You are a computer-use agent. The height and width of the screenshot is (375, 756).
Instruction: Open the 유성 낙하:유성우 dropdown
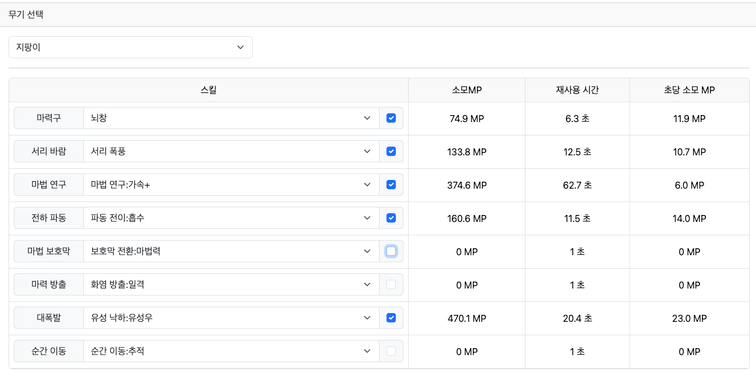pyautogui.click(x=231, y=318)
